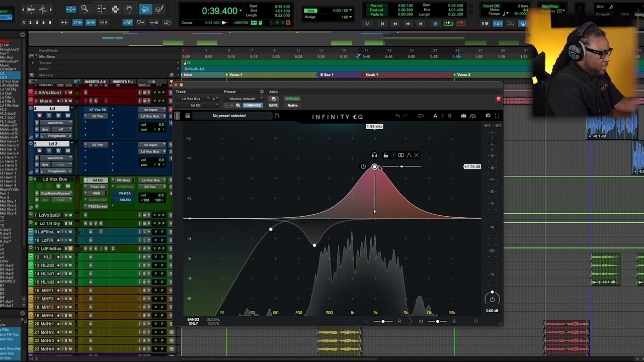Open the Nudge value dropdown

351,17
